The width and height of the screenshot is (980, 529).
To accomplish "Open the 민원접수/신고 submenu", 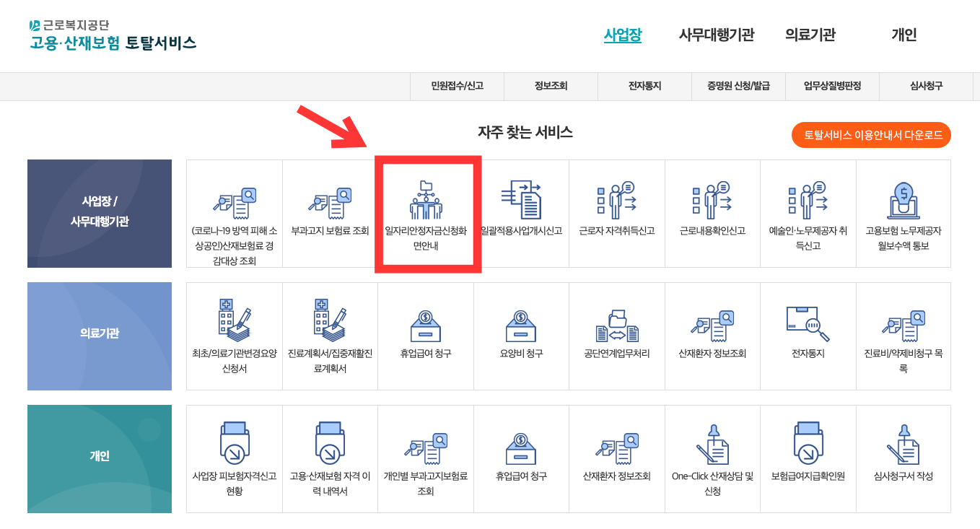I will pos(457,86).
